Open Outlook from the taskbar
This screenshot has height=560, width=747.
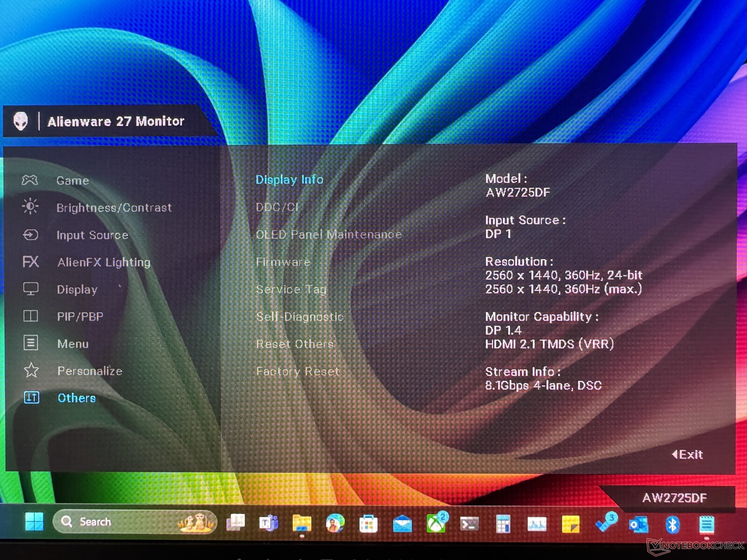[638, 525]
